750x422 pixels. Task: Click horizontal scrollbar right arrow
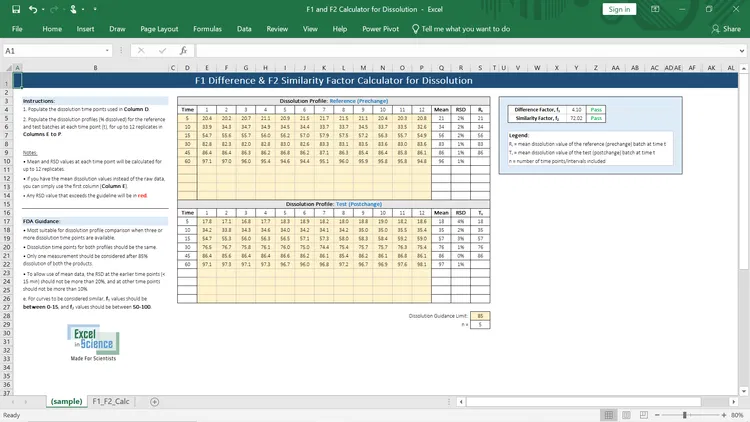point(734,402)
